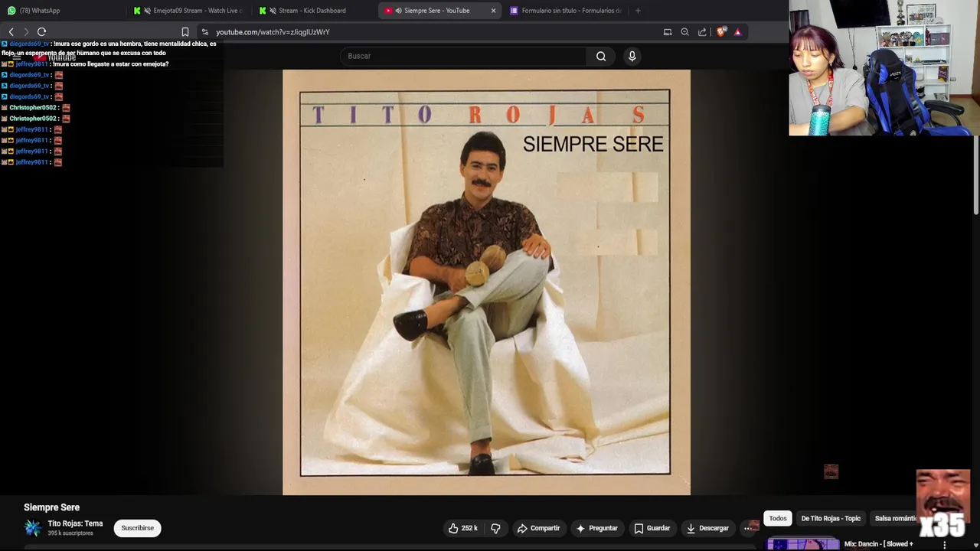Click the Mix: Dancin video title
The height and width of the screenshot is (551, 980).
click(x=878, y=544)
